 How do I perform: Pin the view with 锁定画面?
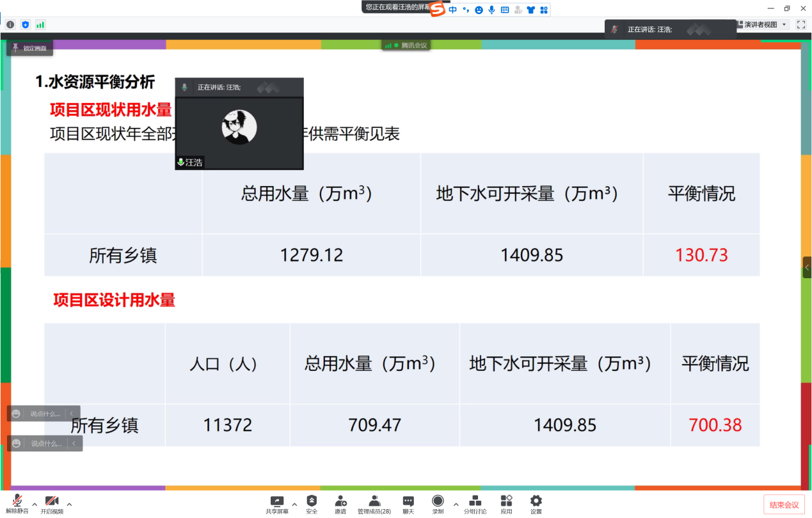coord(29,48)
